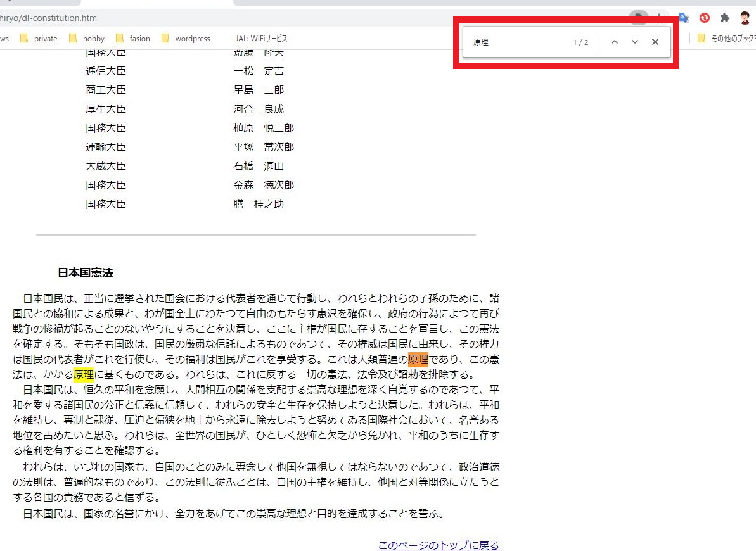Jump to next find match with down arrow

pyautogui.click(x=634, y=42)
